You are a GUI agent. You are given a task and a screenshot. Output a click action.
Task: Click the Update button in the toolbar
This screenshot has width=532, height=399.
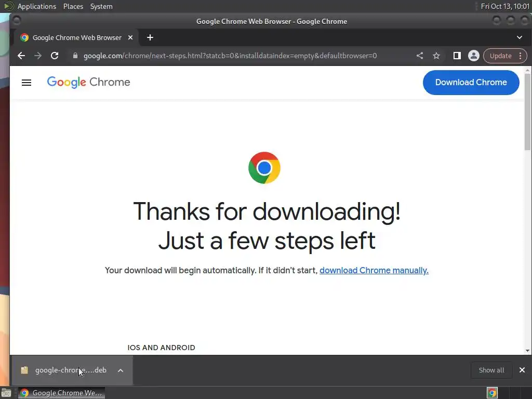(x=500, y=56)
